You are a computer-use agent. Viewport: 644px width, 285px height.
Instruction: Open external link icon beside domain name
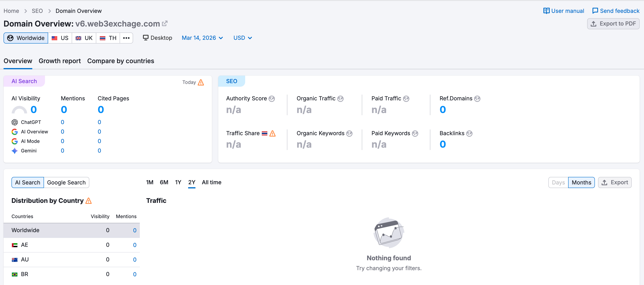coord(165,24)
